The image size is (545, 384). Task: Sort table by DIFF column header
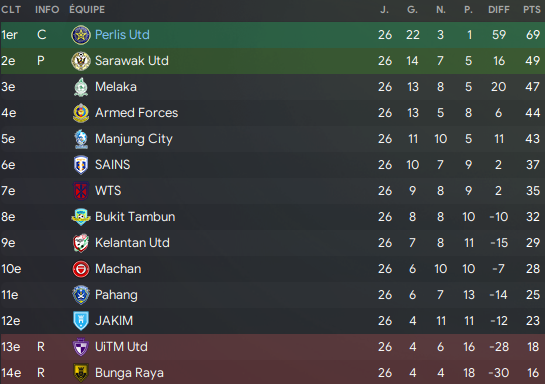point(499,10)
